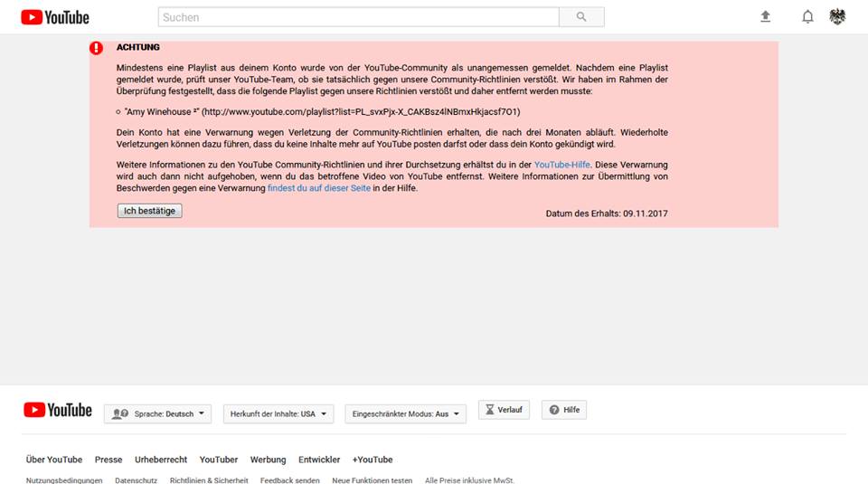The width and height of the screenshot is (868, 484).
Task: Expand the Sprache: Deutsch dropdown
Action: click(157, 413)
